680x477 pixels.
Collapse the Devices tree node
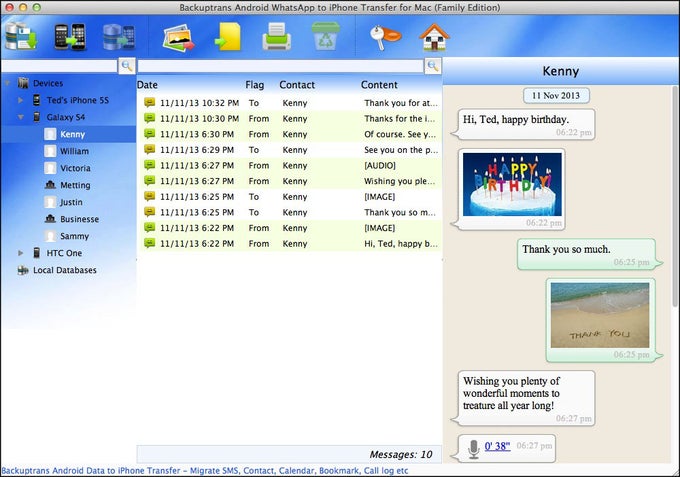pos(7,83)
